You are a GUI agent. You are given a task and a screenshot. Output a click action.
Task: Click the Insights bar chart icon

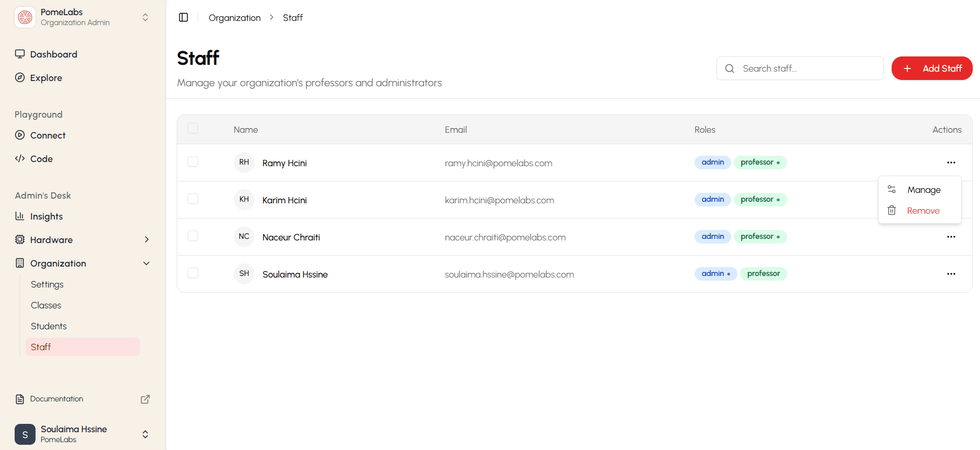click(x=20, y=216)
